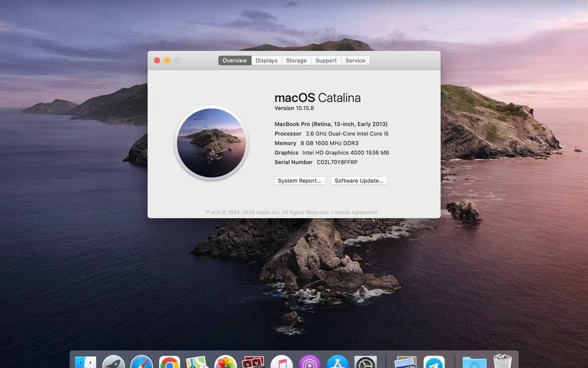Close the About This Mac window

pyautogui.click(x=157, y=61)
